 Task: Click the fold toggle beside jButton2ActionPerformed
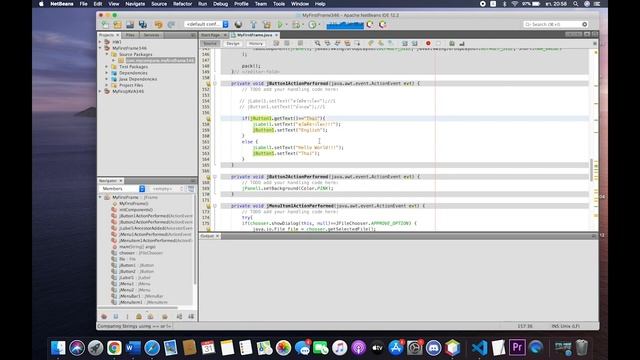215,177
